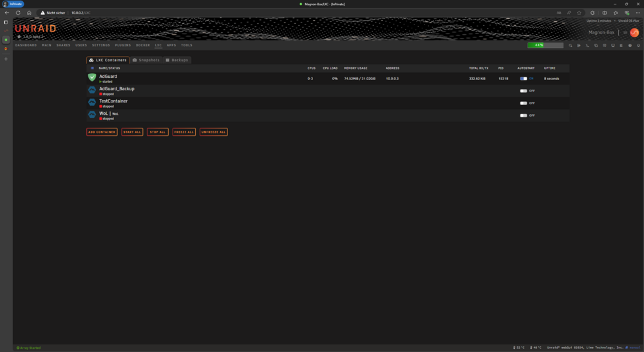The width and height of the screenshot is (644, 352).
Task: Click the Start All button
Action: 132,132
